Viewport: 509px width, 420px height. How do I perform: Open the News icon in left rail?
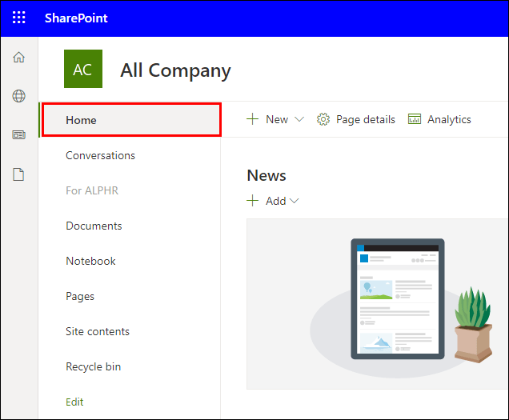tap(19, 134)
